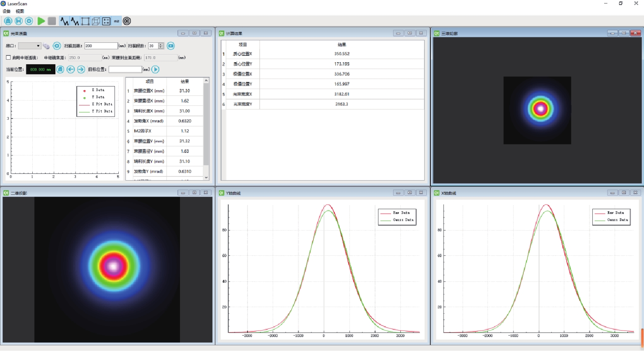Screen dimensions: 644x352
Task: Open the 串口 serial port dropdown
Action: click(x=29, y=46)
